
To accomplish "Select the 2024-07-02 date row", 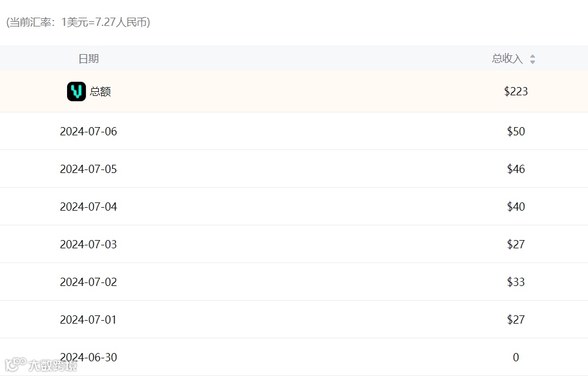I will coord(88,282).
